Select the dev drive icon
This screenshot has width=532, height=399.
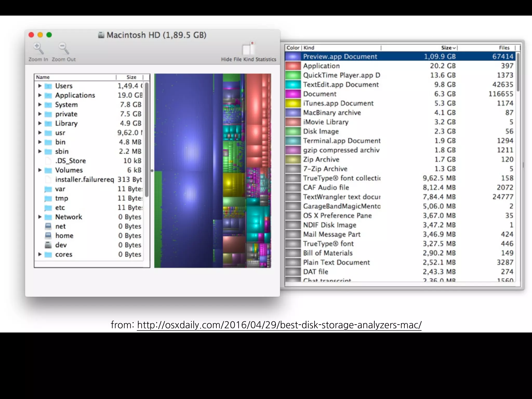(48, 245)
